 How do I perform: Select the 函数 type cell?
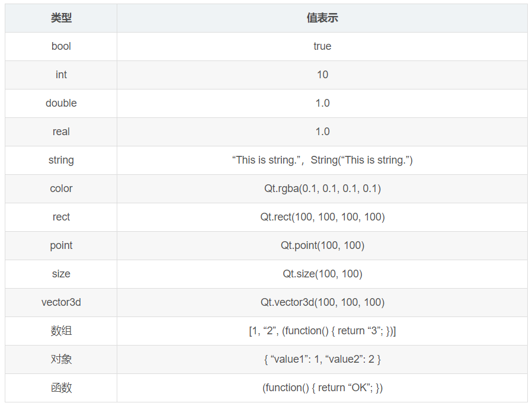[x=61, y=388]
